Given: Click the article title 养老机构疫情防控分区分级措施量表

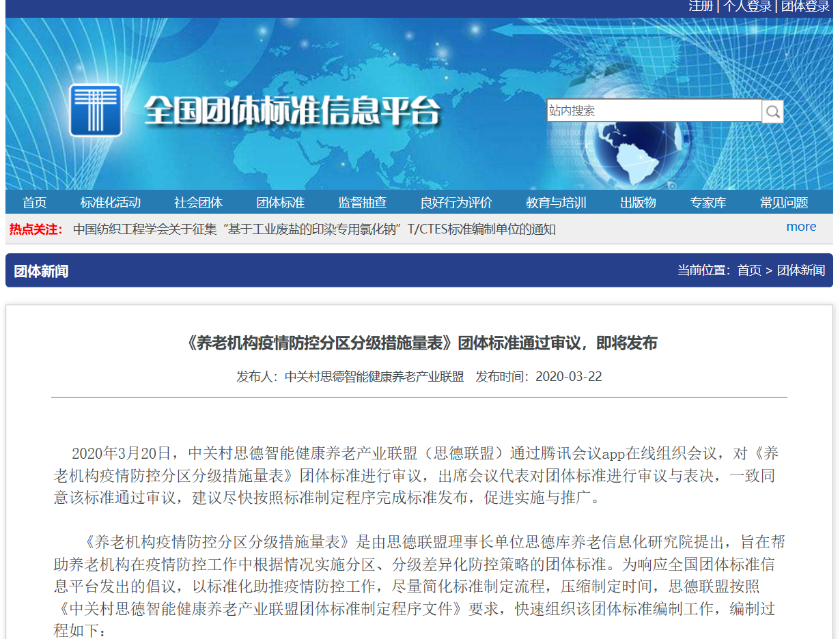Looking at the screenshot, I should 421,343.
